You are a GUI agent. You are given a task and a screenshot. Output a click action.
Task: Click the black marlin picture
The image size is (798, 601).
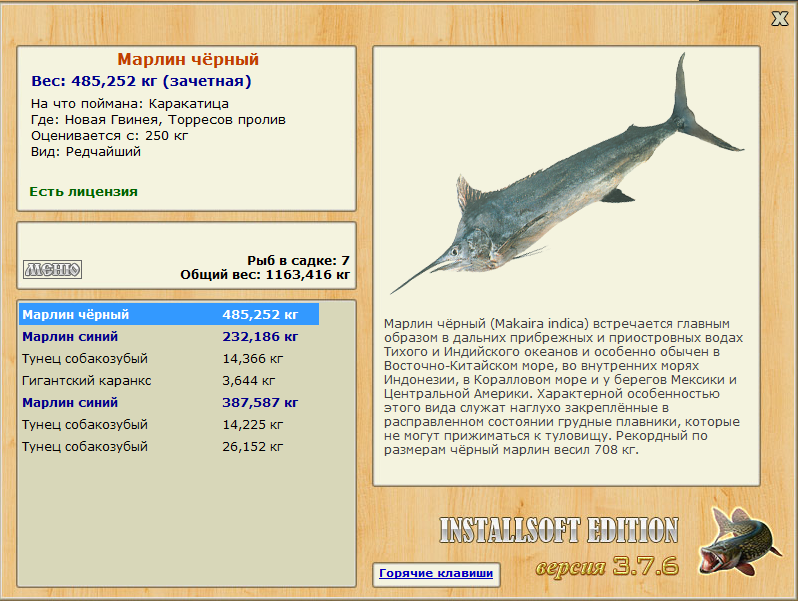tap(567, 175)
